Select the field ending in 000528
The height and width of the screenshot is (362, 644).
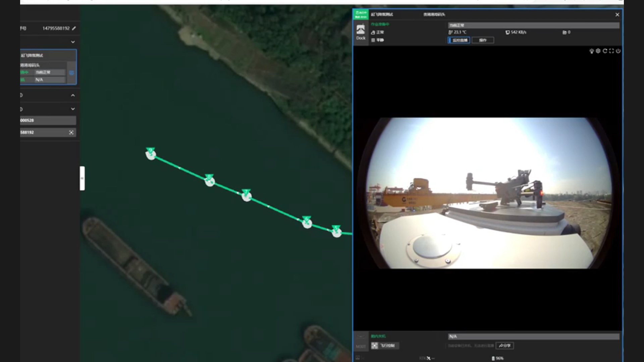tap(48, 120)
